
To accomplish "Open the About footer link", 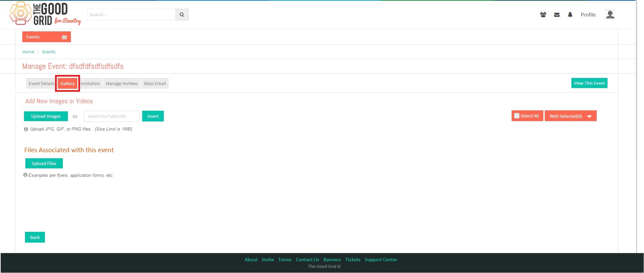I will [x=251, y=260].
